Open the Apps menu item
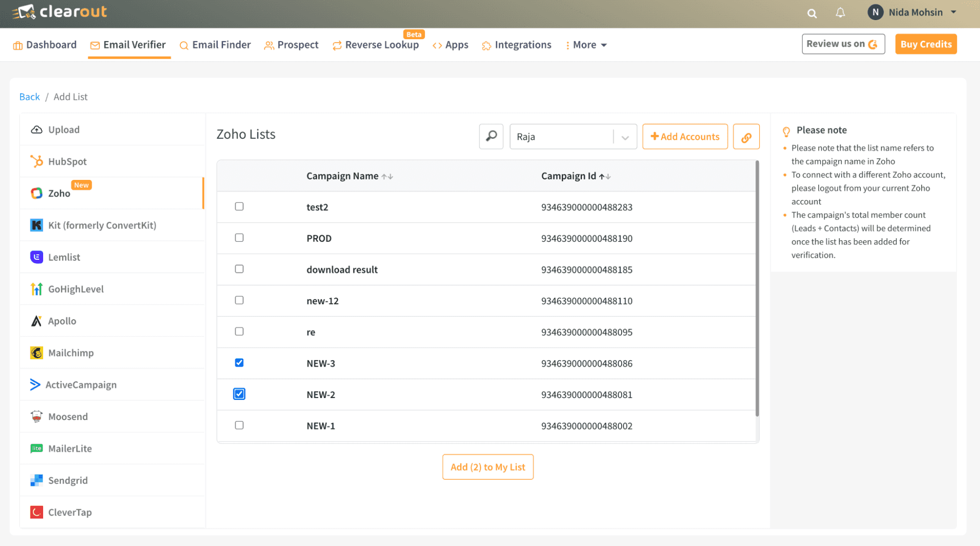 pos(451,45)
